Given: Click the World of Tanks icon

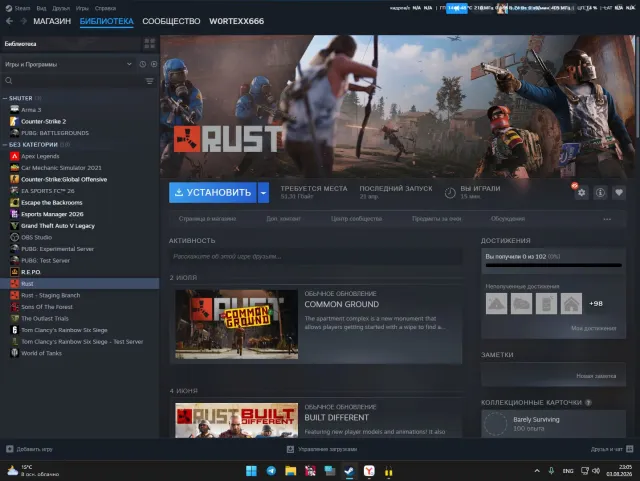Looking at the screenshot, I should [14, 353].
